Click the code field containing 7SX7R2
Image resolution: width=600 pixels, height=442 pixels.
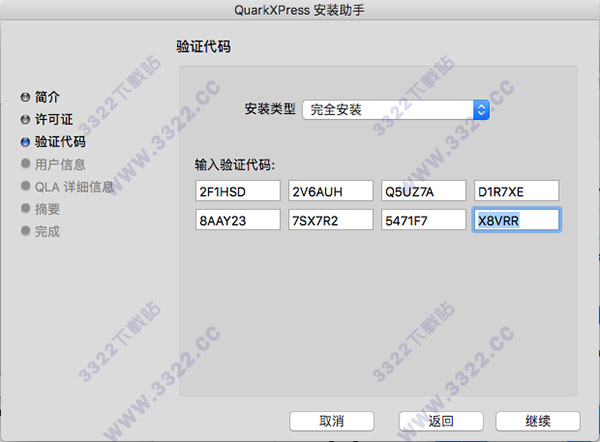tap(331, 220)
